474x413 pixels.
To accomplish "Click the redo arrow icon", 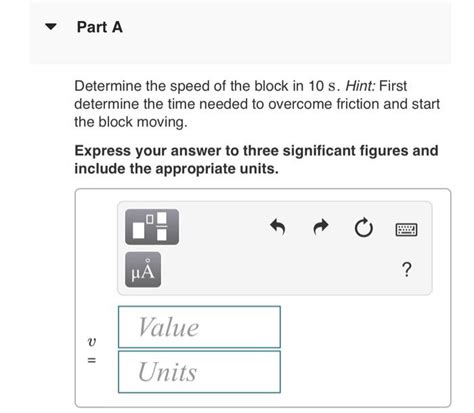I will click(321, 227).
